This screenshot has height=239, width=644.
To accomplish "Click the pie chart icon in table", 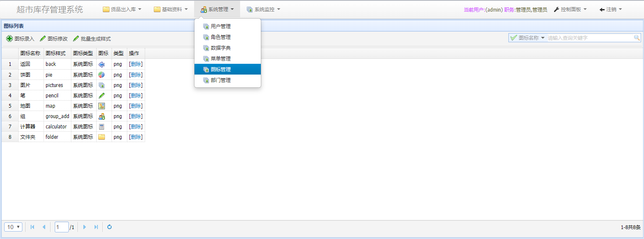I will tap(102, 75).
